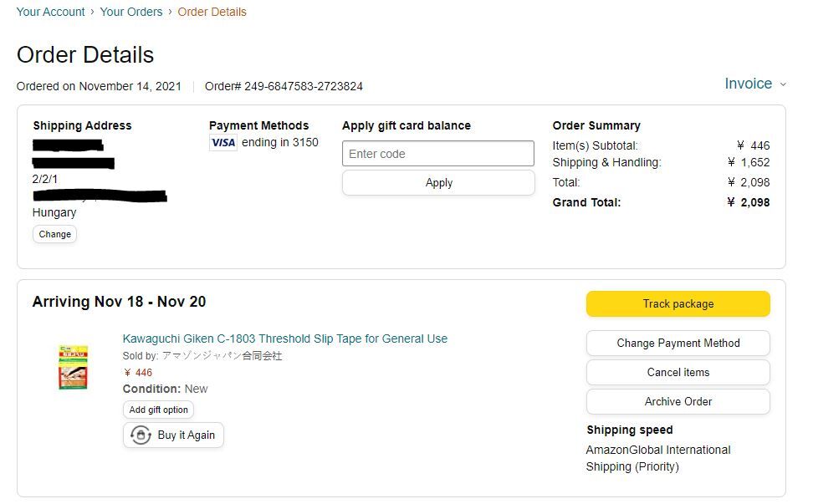Image resolution: width=813 pixels, height=504 pixels.
Task: Navigate to Your Orders breadcrumb
Action: coord(131,12)
